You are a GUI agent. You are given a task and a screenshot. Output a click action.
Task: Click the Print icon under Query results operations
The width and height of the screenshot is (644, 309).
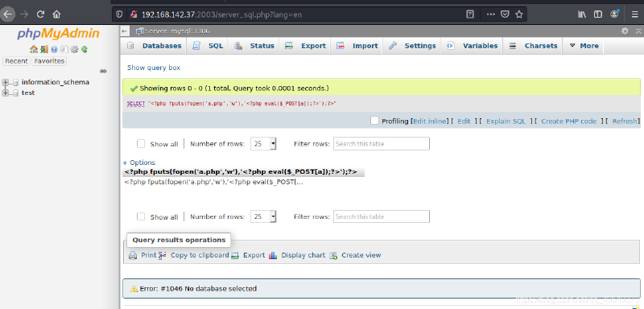[x=133, y=255]
